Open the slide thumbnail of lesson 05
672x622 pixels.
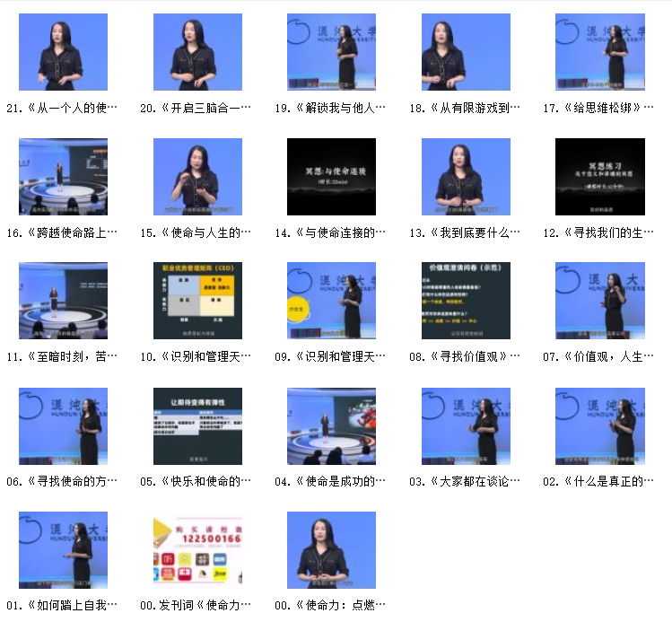(197, 426)
